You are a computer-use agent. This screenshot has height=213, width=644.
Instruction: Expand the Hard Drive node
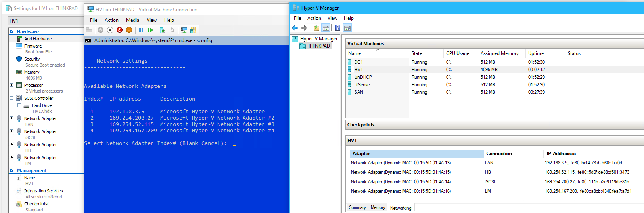point(19,105)
